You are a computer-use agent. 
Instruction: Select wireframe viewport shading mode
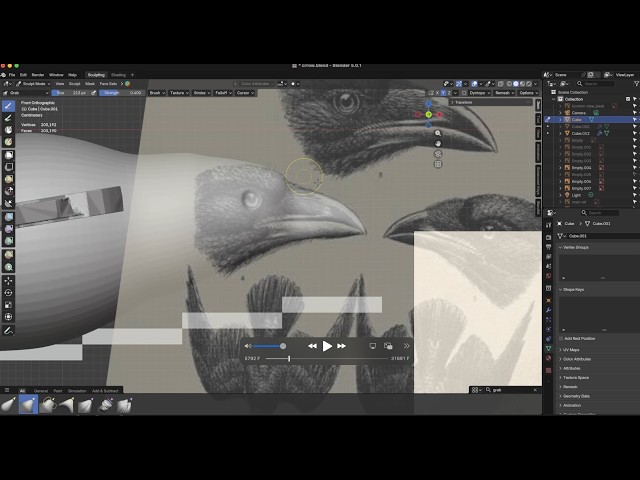(509, 84)
